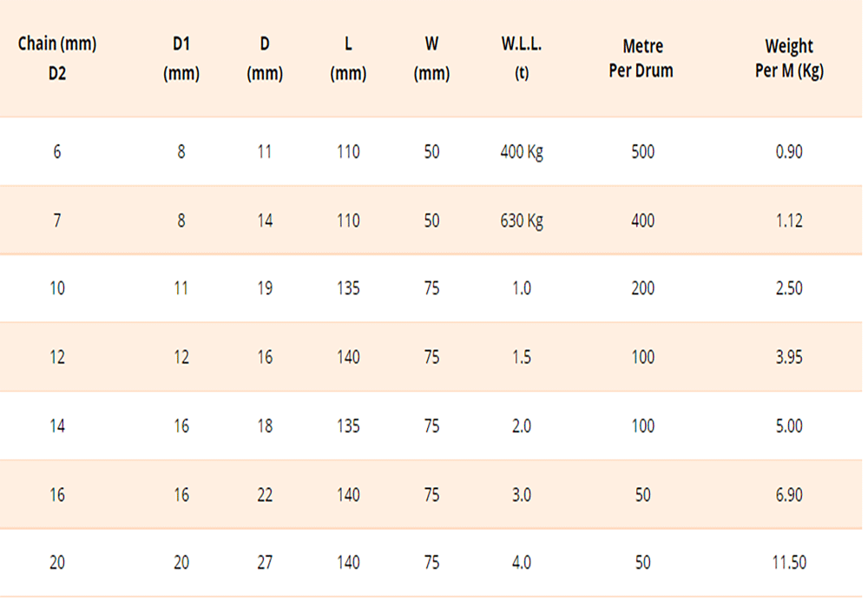Click the 4.0 working load limit cell
The height and width of the screenshot is (608, 868).
pyautogui.click(x=521, y=563)
